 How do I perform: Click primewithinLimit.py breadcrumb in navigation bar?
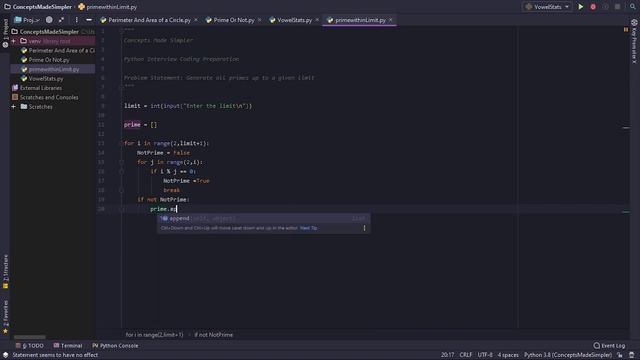pyautogui.click(x=107, y=7)
